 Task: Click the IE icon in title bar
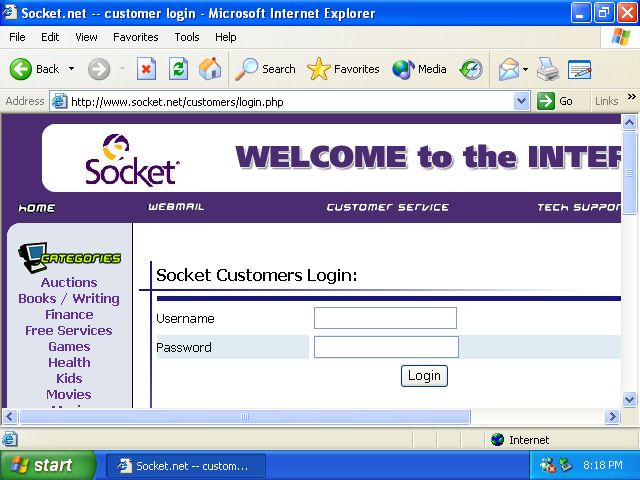(x=10, y=12)
